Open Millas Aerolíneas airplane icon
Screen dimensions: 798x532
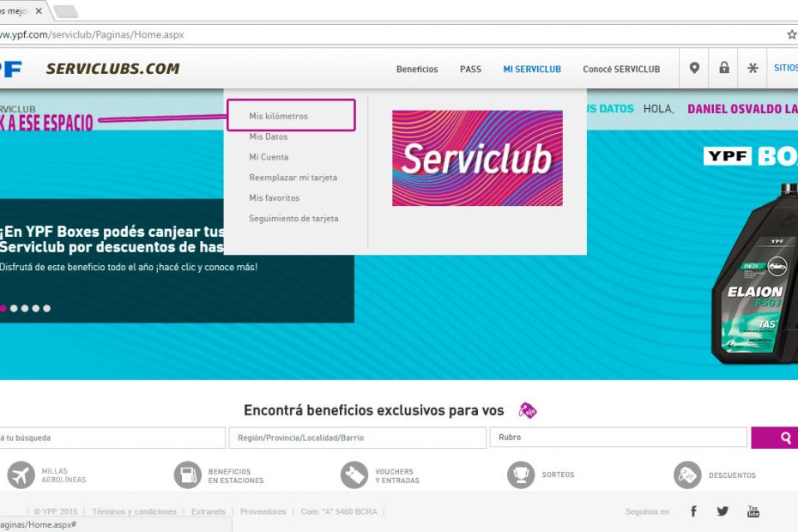pyautogui.click(x=21, y=475)
